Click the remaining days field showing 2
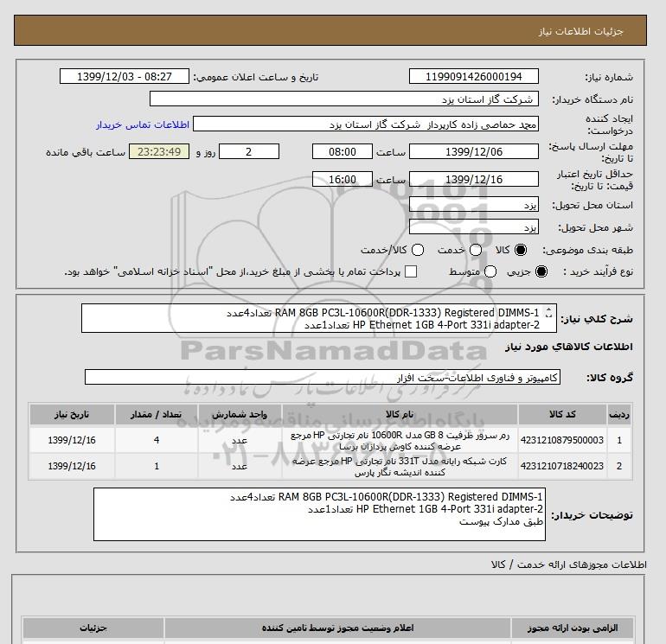The height and width of the screenshot is (644, 666). 249,151
